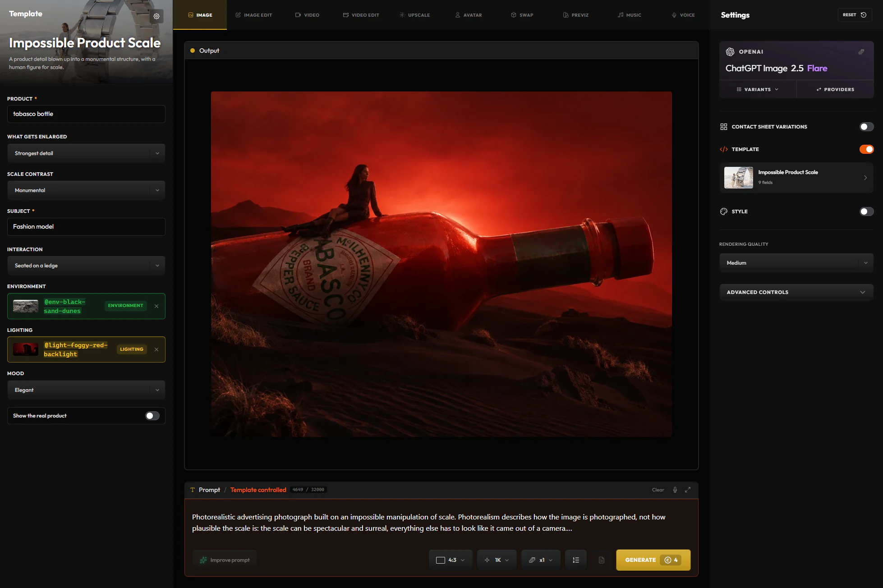Clear the prompt text
The height and width of the screenshot is (588, 883).
coord(658,490)
